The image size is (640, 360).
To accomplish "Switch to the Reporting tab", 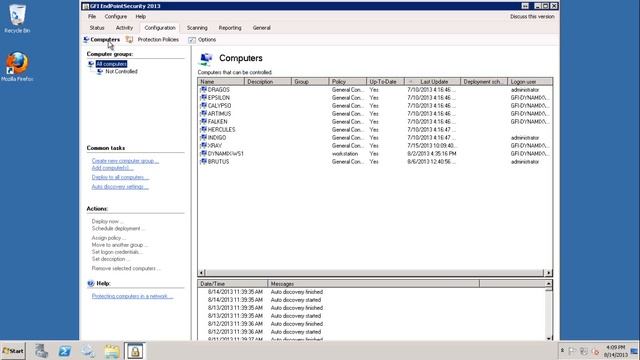I will click(x=230, y=28).
